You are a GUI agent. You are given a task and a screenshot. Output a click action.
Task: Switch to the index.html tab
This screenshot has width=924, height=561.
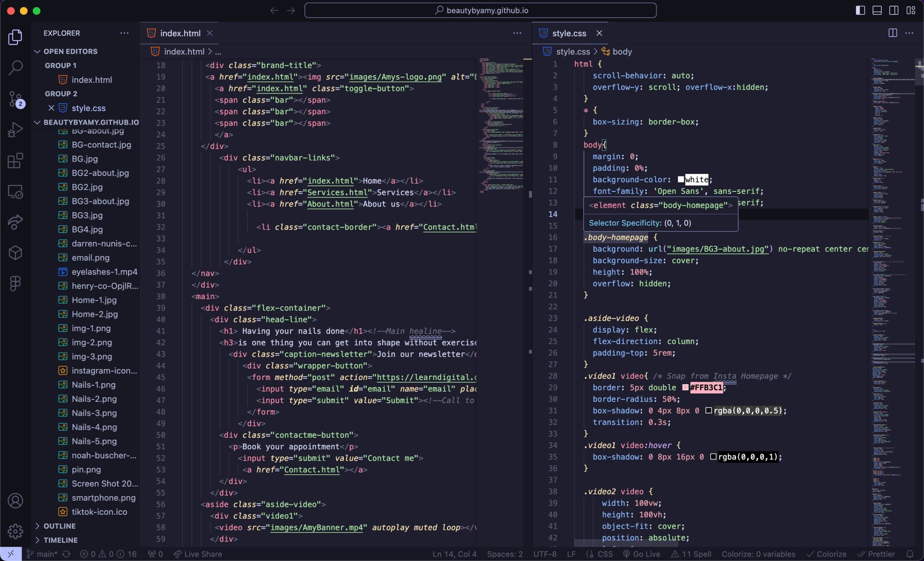pyautogui.click(x=180, y=33)
